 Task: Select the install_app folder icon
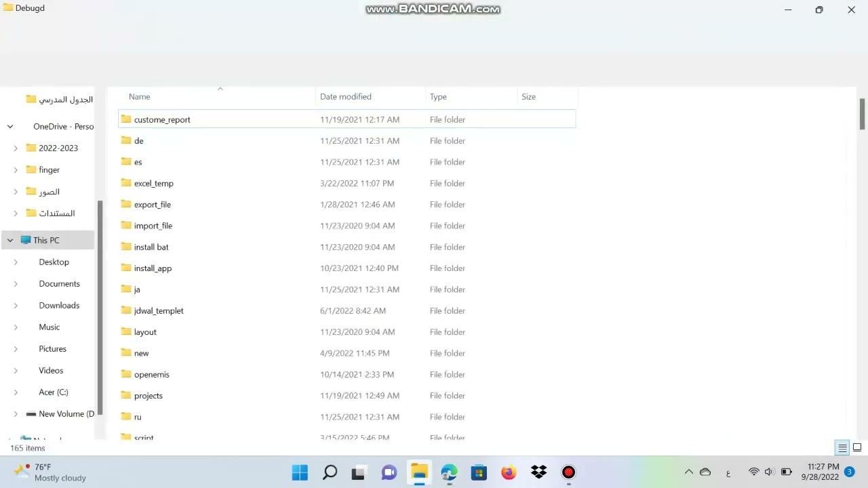coord(125,268)
